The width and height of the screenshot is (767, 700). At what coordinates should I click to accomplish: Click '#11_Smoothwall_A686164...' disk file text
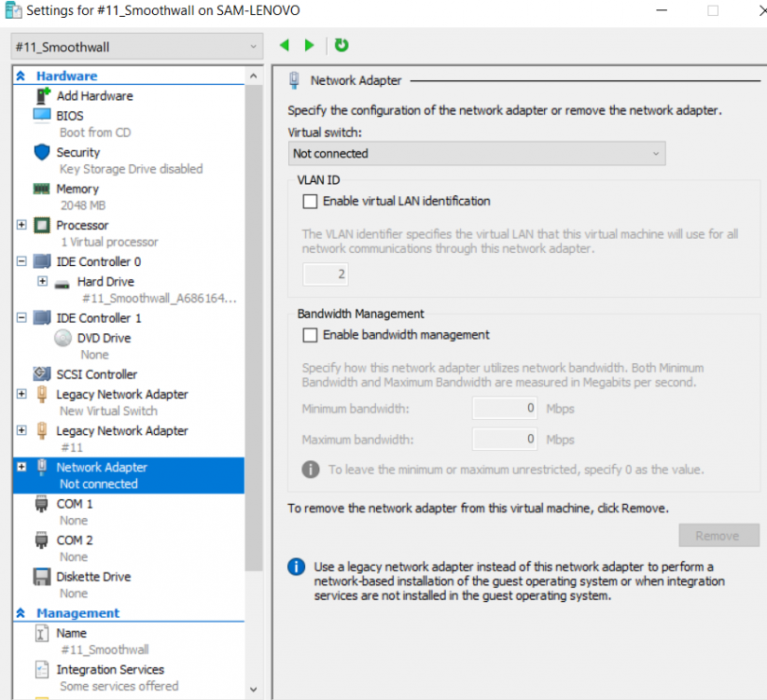click(x=160, y=299)
